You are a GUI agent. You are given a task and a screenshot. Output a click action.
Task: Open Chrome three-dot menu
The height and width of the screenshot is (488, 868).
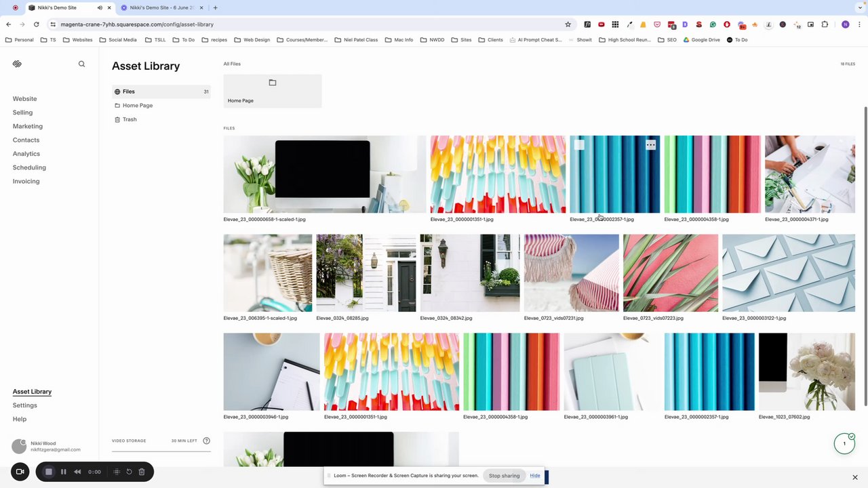(859, 24)
